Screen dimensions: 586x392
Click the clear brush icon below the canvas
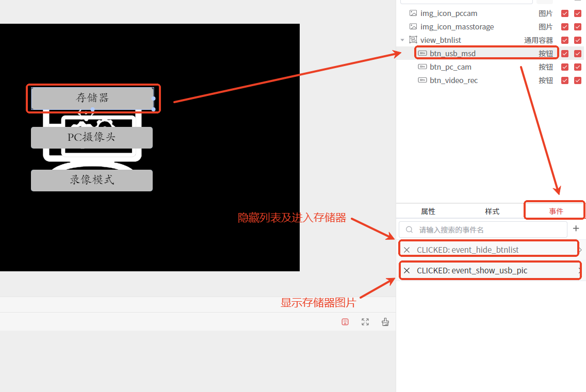pos(385,322)
